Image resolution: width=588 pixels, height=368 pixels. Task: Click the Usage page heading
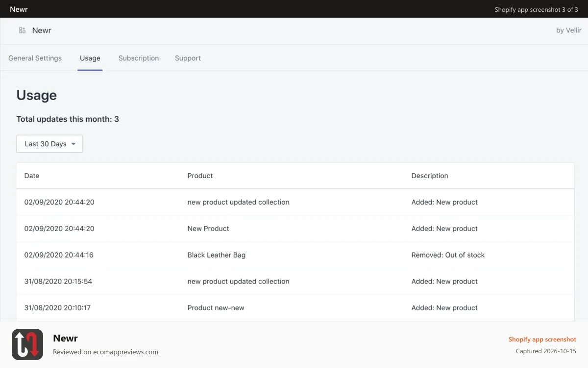click(37, 95)
